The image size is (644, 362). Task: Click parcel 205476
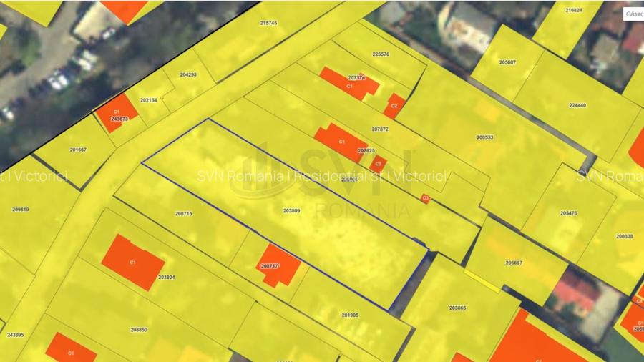coord(569,212)
